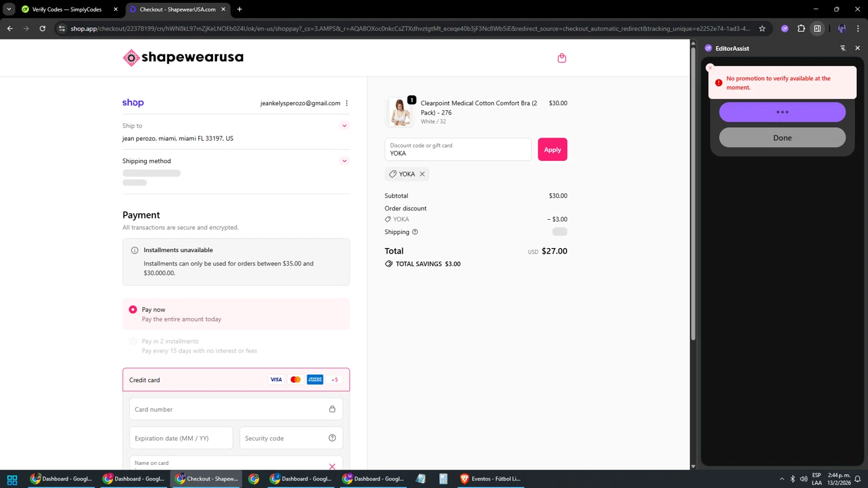Show shipping help question mark info
868x488 pixels.
(x=415, y=232)
